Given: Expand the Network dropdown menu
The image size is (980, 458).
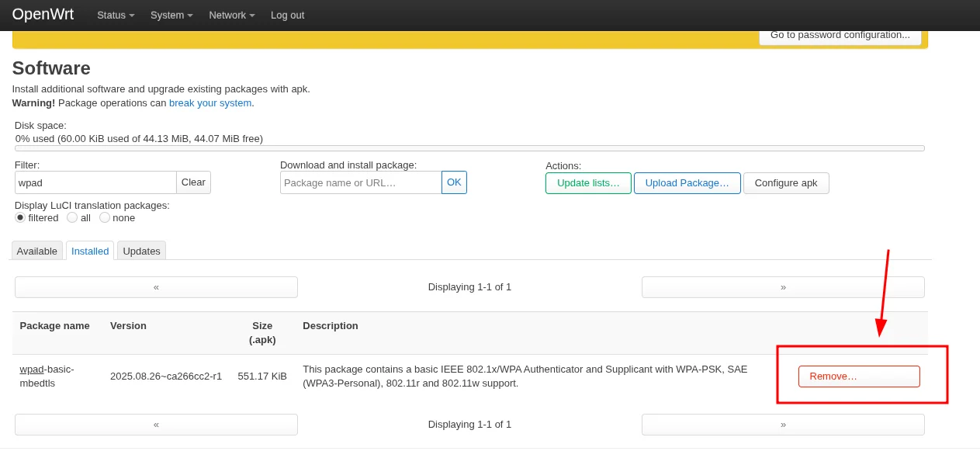Looking at the screenshot, I should [230, 15].
